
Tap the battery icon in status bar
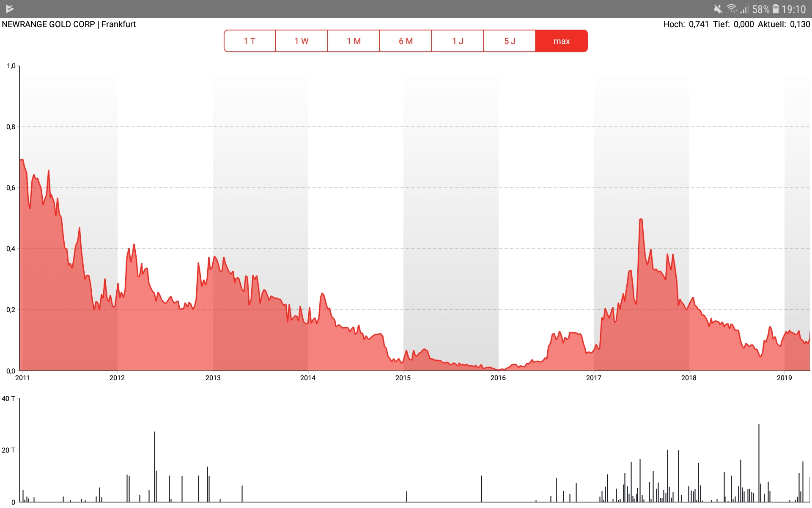(x=776, y=9)
